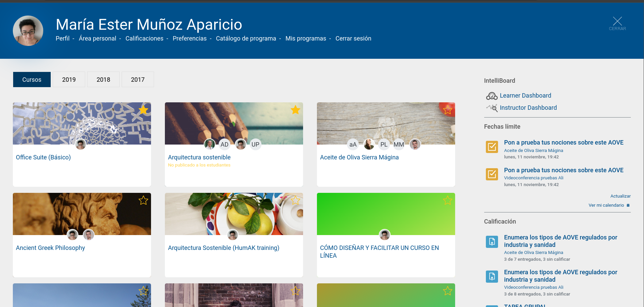Click first teacher avatar on Ancient Greek Philosophy
The height and width of the screenshot is (307, 644).
tap(72, 235)
